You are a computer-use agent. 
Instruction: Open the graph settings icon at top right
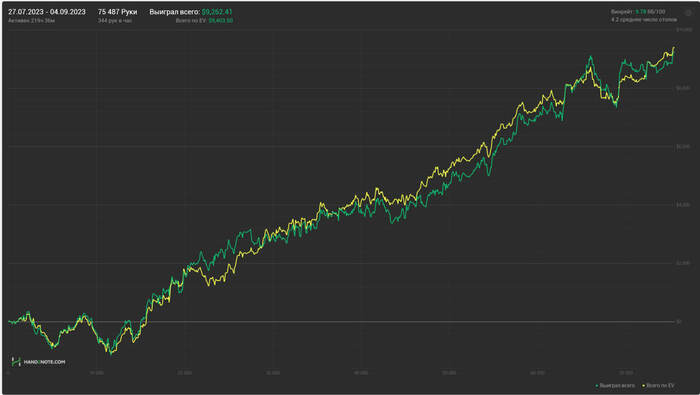(x=688, y=13)
